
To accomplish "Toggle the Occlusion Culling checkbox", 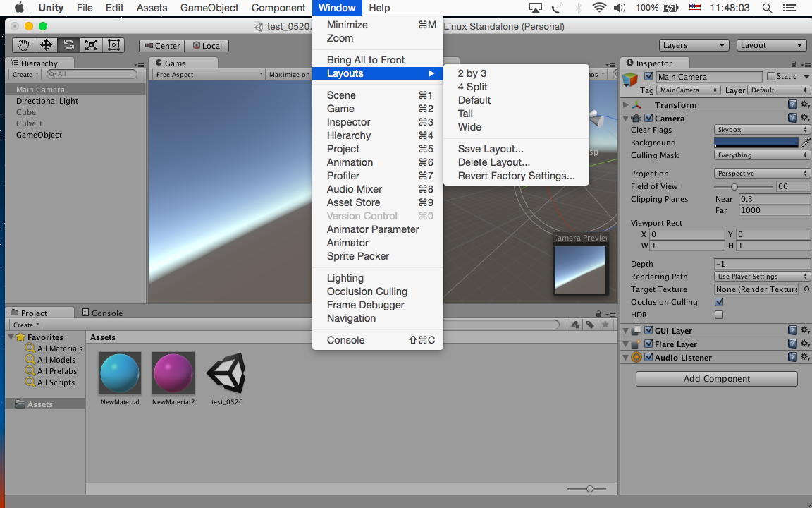I will point(719,302).
